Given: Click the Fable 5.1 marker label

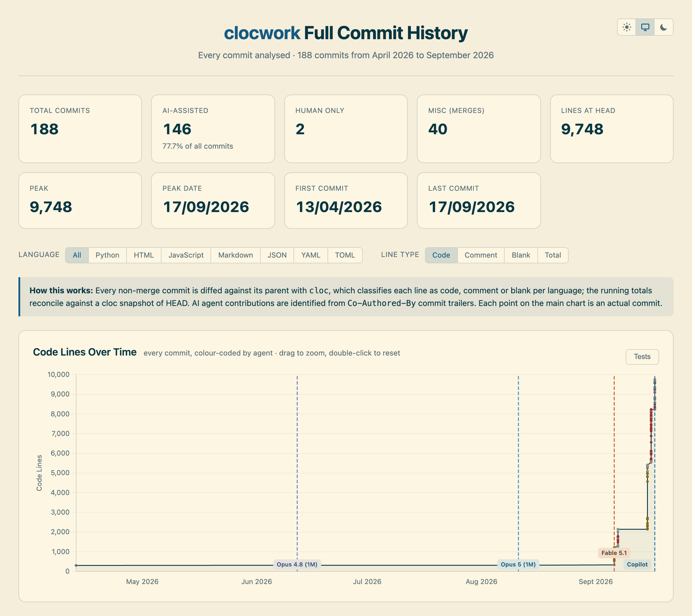Looking at the screenshot, I should pyautogui.click(x=614, y=553).
